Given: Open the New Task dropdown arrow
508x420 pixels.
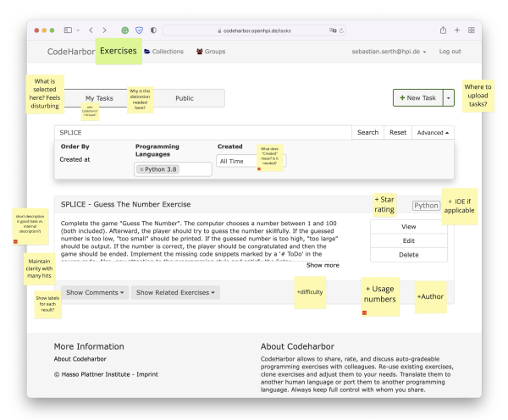Looking at the screenshot, I should coord(449,98).
